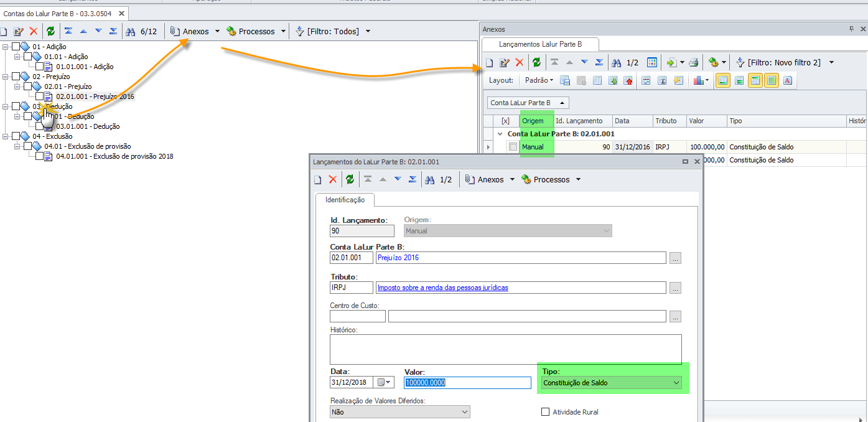Create new record in Anexos panel toolbar
868x422 pixels.
click(489, 62)
